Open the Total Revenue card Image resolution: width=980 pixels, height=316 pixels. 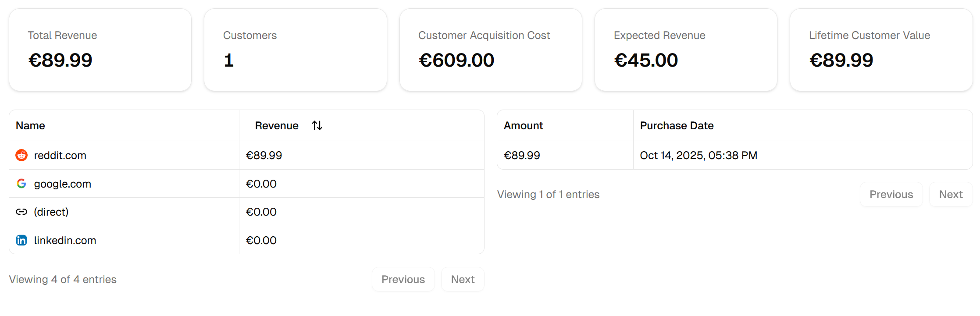[x=100, y=50]
